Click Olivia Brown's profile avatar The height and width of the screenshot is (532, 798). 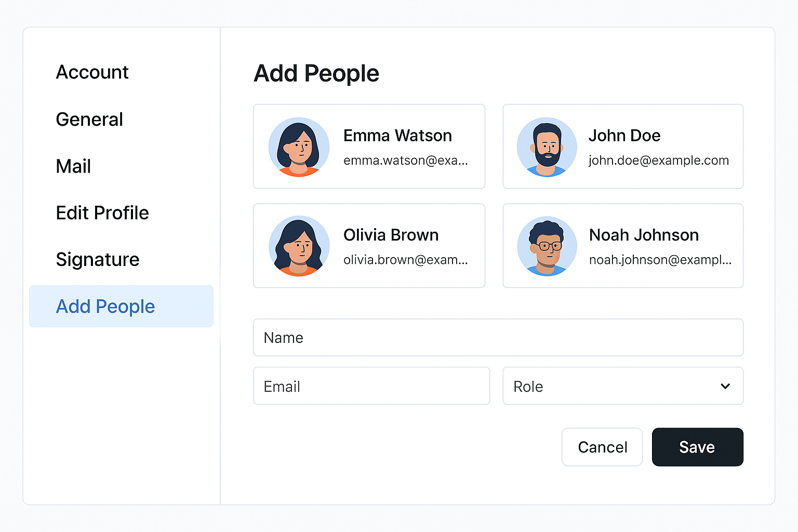point(299,246)
